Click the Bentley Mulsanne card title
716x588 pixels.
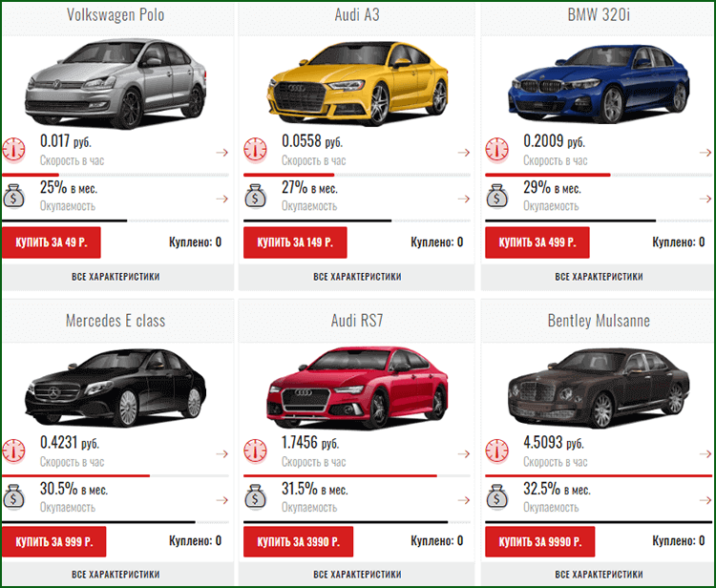[599, 321]
